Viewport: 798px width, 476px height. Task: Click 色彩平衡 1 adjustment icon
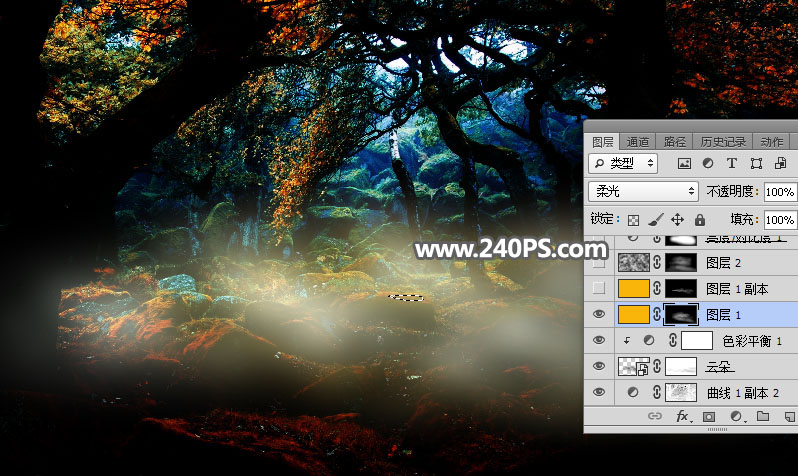pos(649,341)
